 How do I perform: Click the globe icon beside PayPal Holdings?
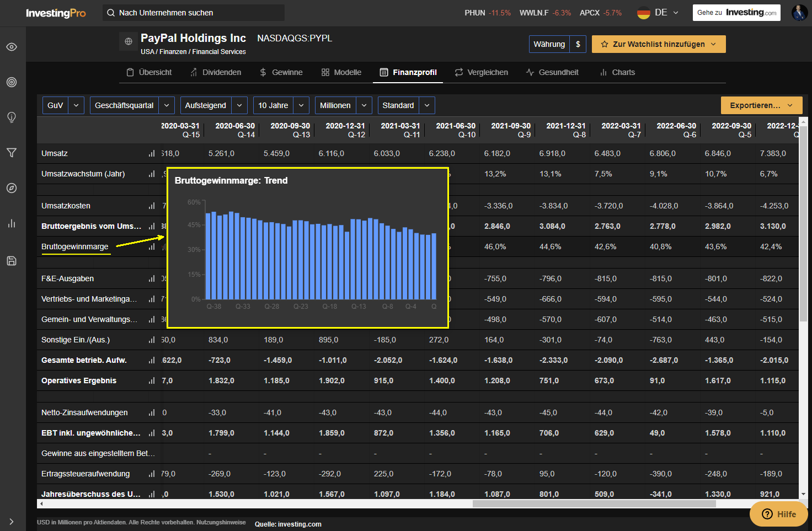[x=129, y=41]
